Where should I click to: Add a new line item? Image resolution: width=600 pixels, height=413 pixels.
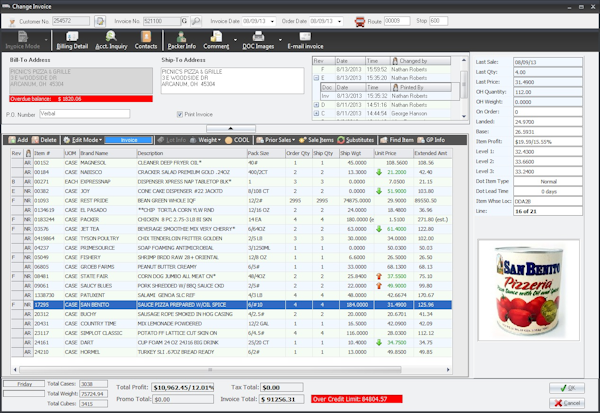coord(18,140)
